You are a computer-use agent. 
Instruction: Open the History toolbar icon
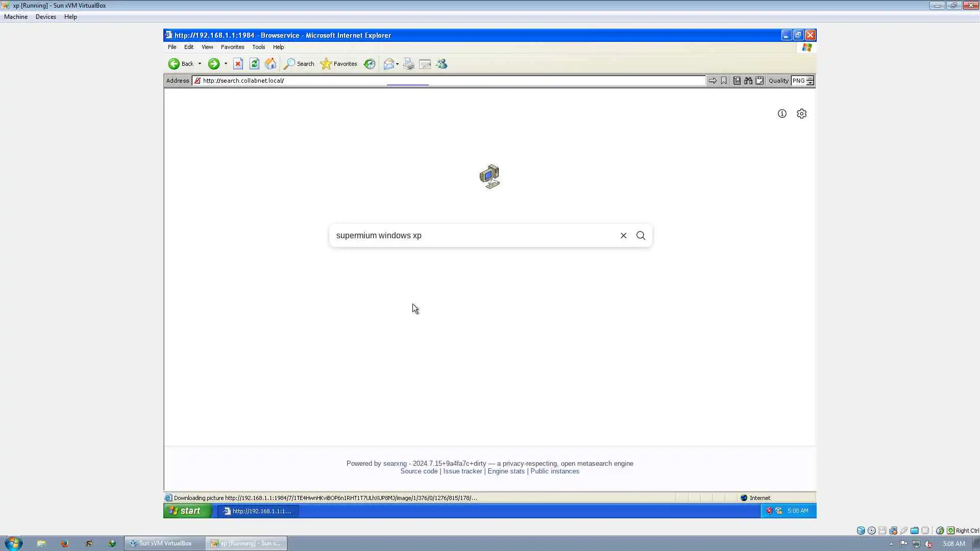point(370,64)
